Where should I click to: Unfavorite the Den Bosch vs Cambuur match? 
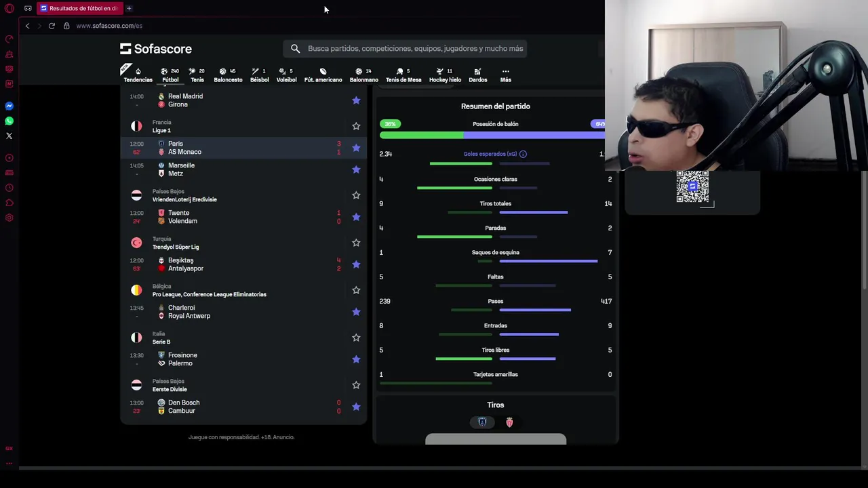(356, 407)
